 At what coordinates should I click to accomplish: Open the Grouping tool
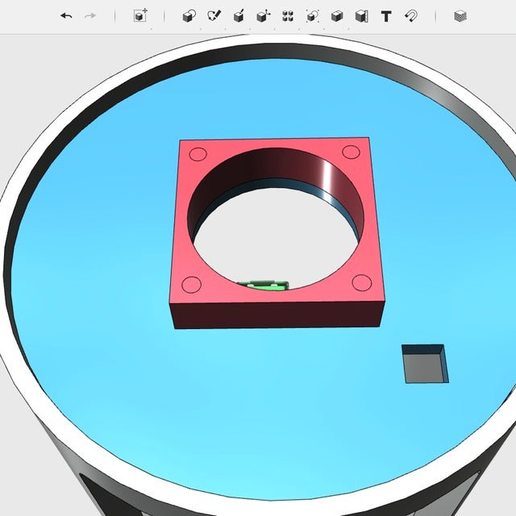click(312, 16)
